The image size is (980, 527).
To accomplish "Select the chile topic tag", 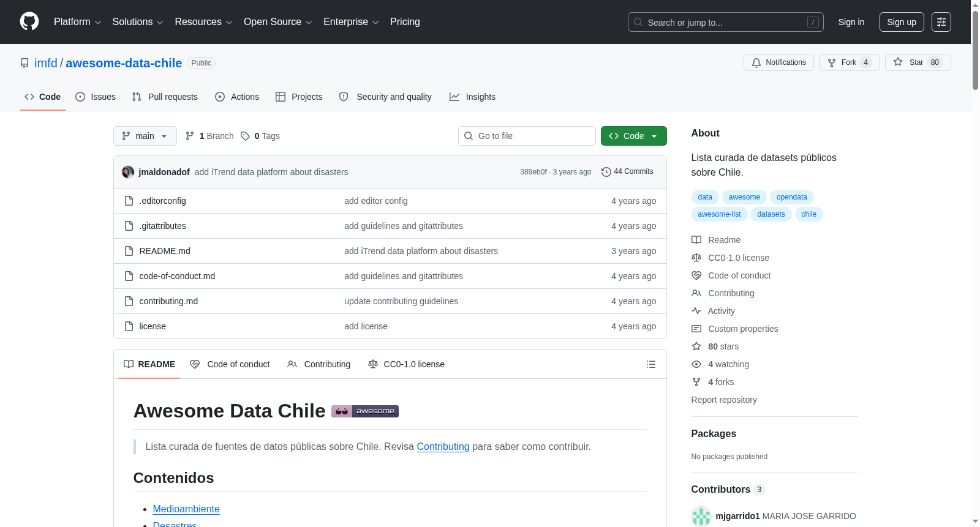I will pyautogui.click(x=809, y=214).
